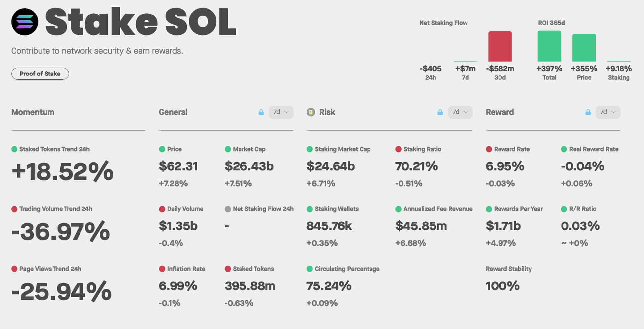Toggle the red dot beside Inflation Rate
The image size is (644, 329).
[x=162, y=269]
